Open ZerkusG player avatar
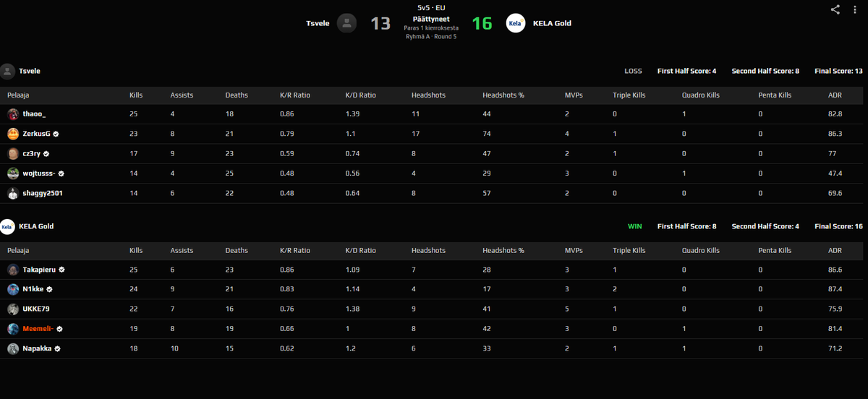Viewport: 868px width, 399px height. (x=13, y=134)
